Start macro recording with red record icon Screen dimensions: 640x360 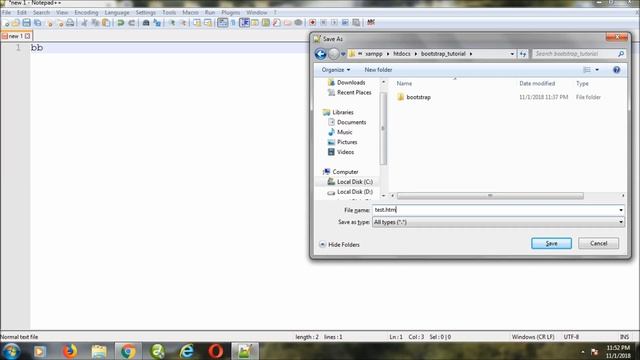point(312,23)
